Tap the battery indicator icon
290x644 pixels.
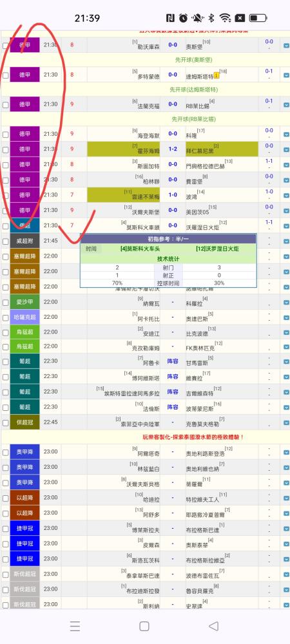tap(258, 18)
